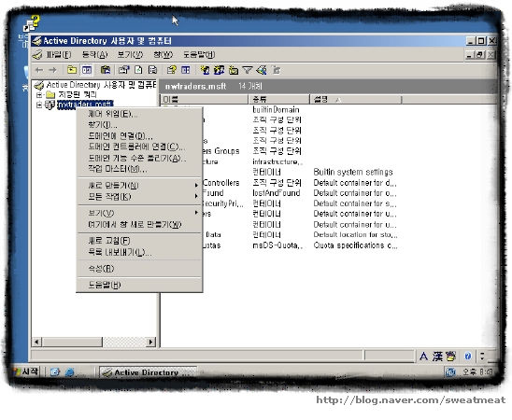512x420 pixels.
Task: Click the 'Quota specifications c...' description
Action: click(x=355, y=245)
